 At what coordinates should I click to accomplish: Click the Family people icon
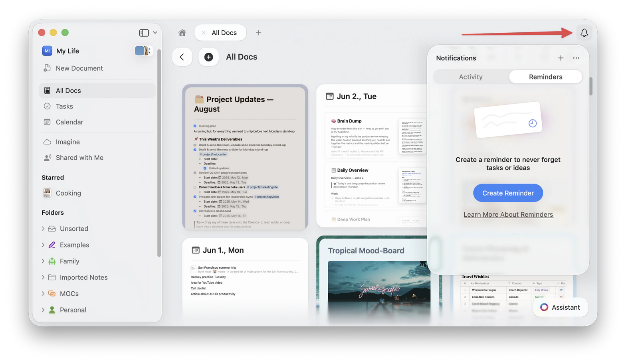point(52,261)
